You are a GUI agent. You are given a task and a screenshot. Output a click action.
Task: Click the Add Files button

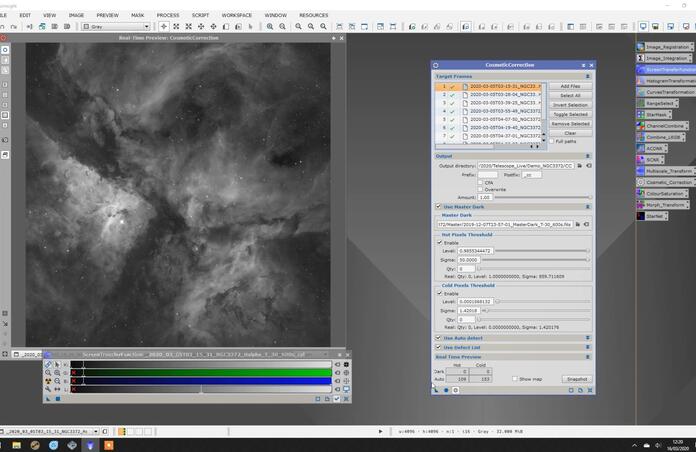click(x=570, y=86)
